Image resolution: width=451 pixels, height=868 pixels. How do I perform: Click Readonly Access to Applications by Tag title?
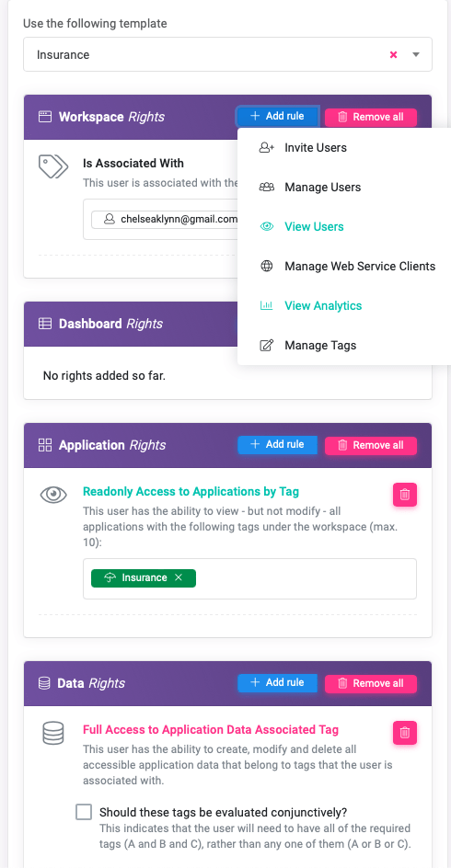tap(191, 492)
